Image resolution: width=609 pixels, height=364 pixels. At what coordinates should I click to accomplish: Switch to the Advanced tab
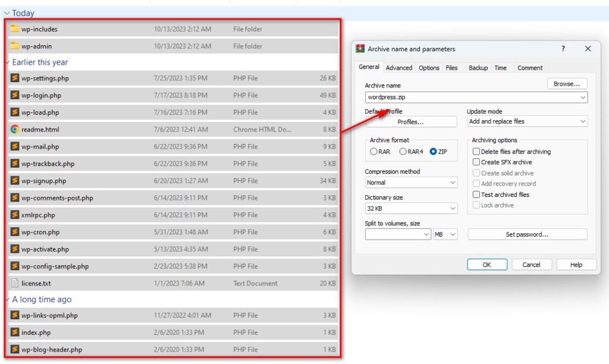click(399, 68)
